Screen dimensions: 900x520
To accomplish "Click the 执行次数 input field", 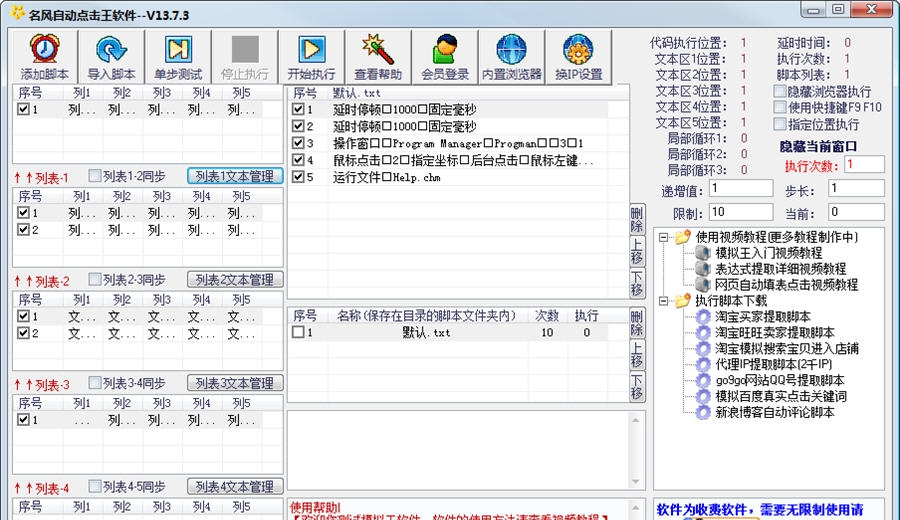I will pos(864,165).
